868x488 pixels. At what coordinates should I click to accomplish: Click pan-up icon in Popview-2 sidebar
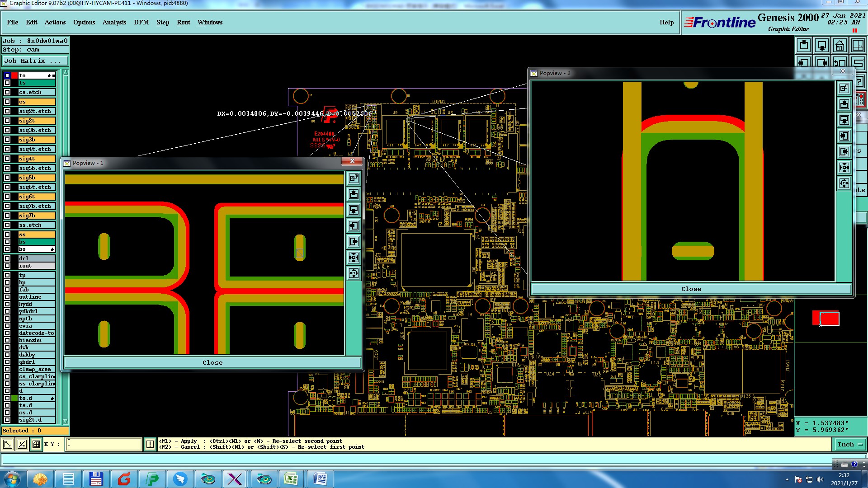[x=844, y=104]
